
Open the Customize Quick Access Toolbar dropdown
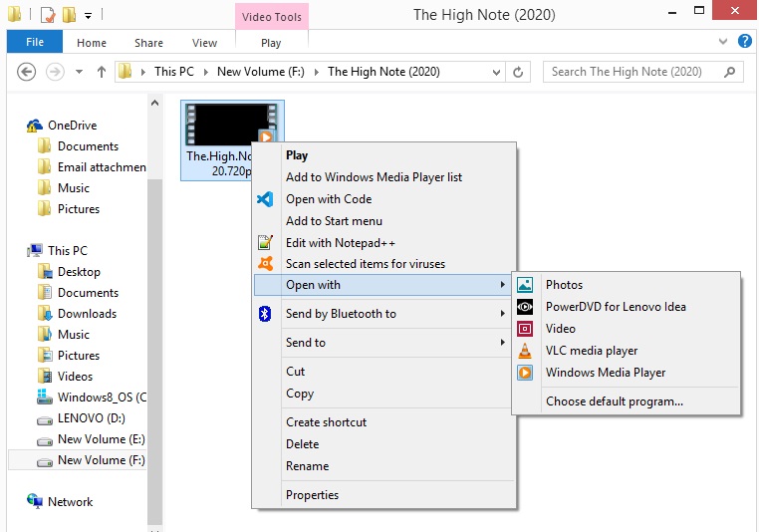tap(88, 16)
